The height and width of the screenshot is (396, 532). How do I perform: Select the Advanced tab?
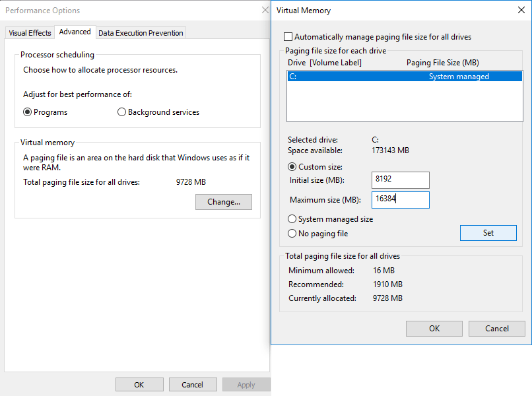pos(75,32)
